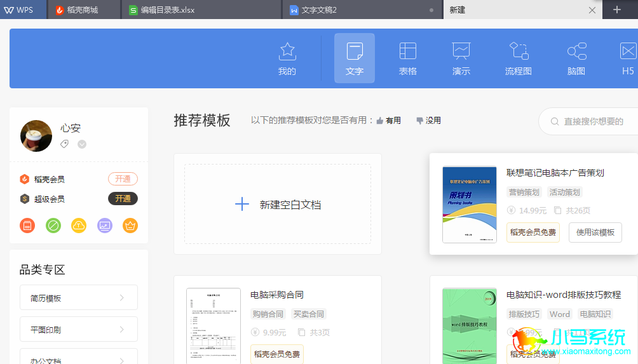This screenshot has width=638, height=364.
Task: Switch to the 文字文稿2 tab
Action: point(362,10)
